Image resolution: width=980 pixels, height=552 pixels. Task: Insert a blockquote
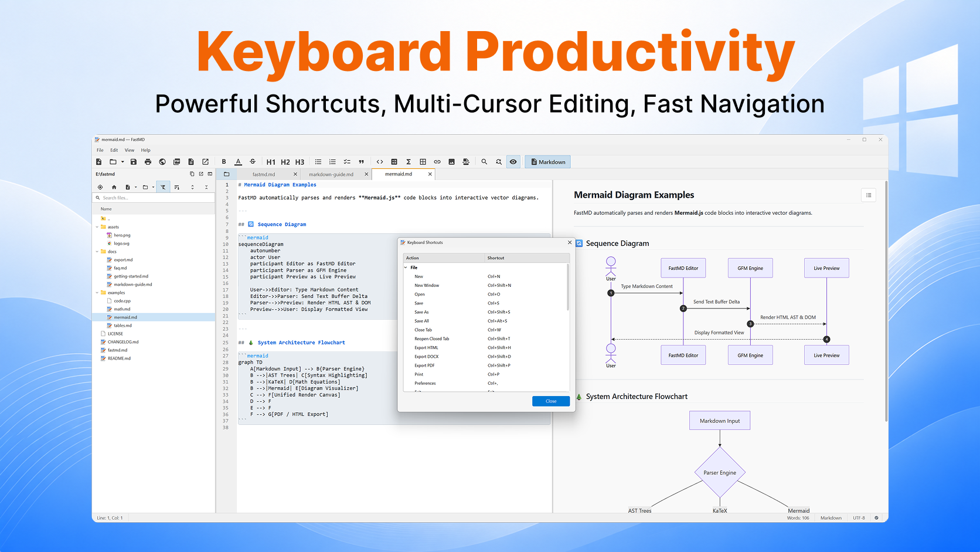point(361,162)
